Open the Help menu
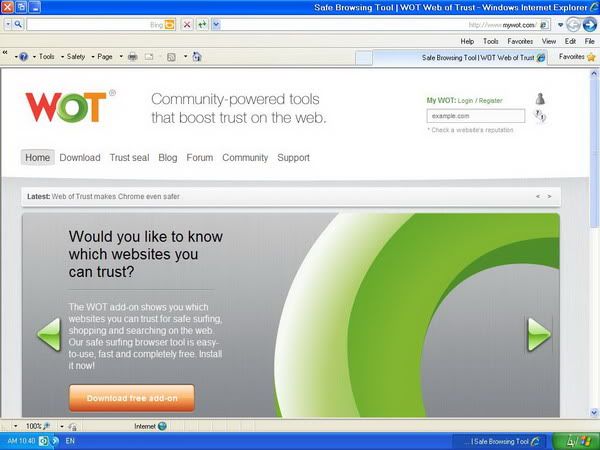Viewport: 600px width, 450px height. tap(467, 41)
